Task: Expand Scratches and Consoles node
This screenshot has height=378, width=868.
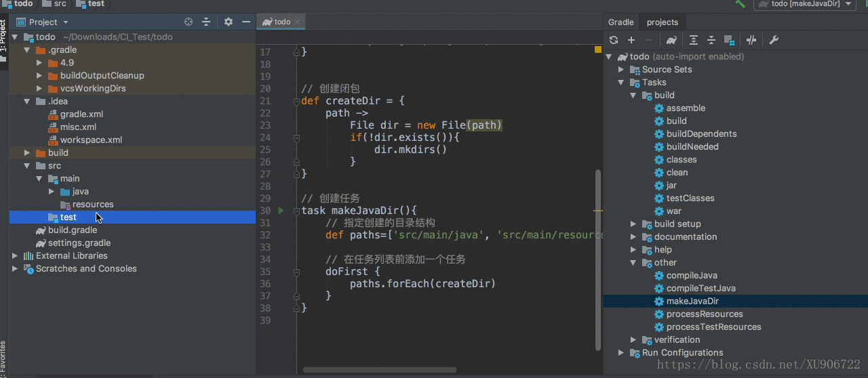Action: 15,269
